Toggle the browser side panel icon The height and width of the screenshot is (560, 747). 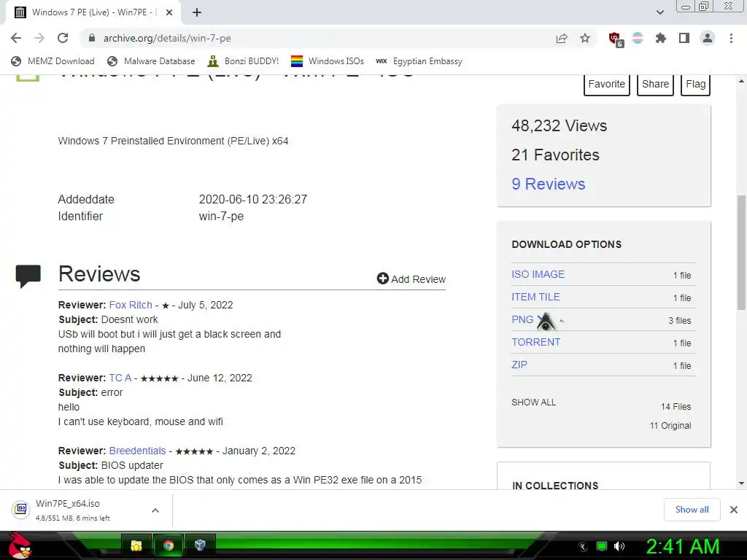684,38
